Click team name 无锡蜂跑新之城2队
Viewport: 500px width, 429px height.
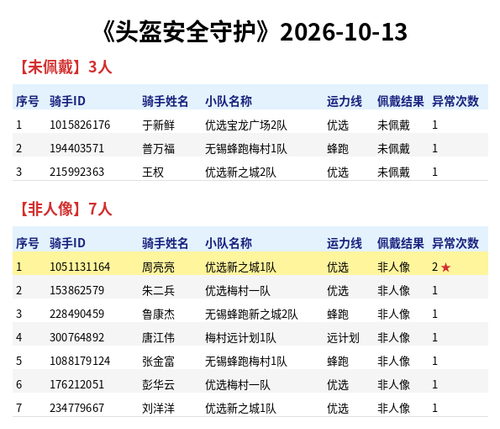tap(252, 314)
